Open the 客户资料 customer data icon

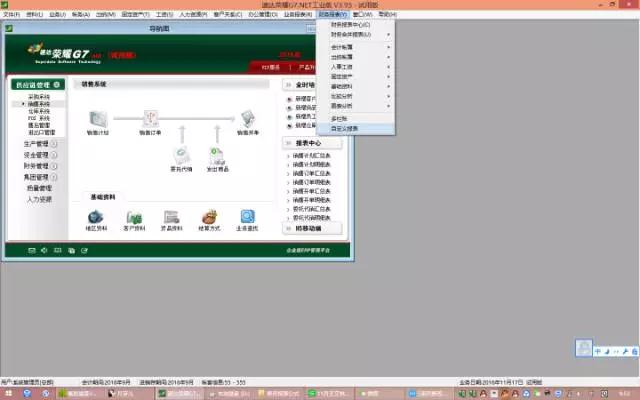coord(134,220)
